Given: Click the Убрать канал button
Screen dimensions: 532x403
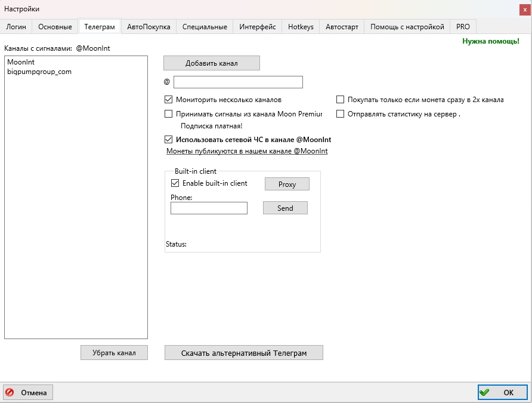Looking at the screenshot, I should (x=114, y=353).
